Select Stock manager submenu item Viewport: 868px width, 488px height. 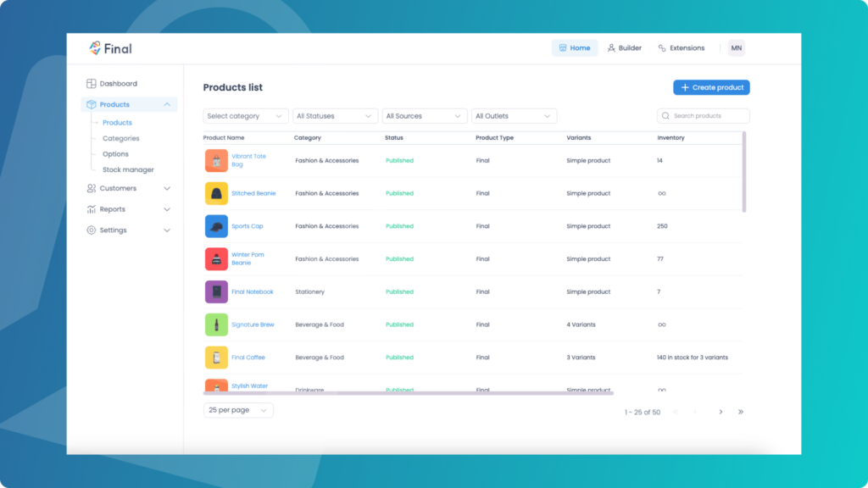[x=128, y=169]
